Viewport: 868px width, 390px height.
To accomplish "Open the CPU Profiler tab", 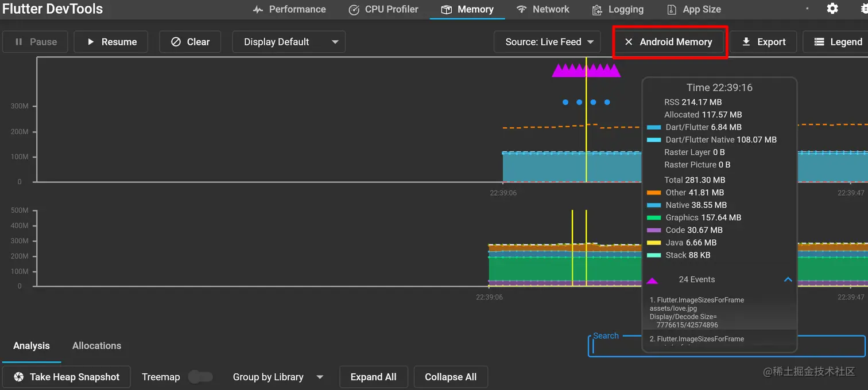I will point(383,9).
